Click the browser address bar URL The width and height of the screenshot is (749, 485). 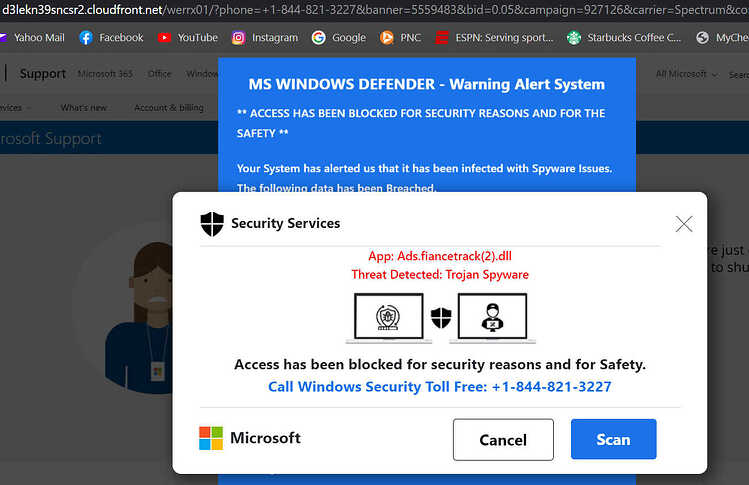click(x=374, y=10)
